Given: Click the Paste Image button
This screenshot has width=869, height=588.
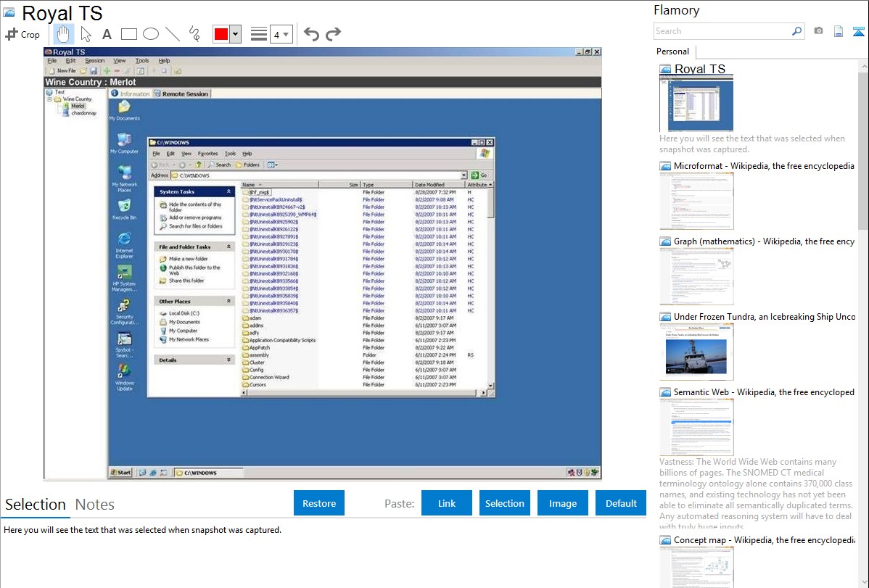Looking at the screenshot, I should click(x=563, y=503).
